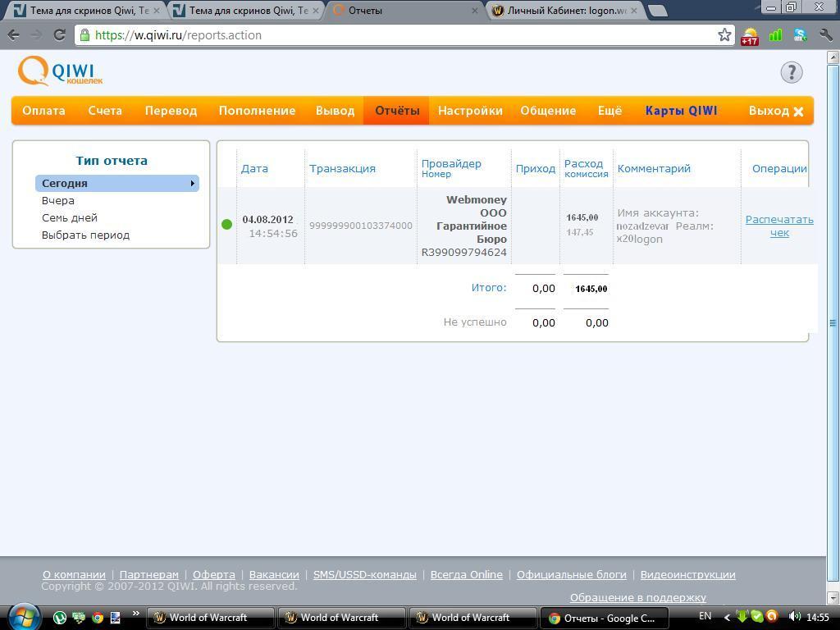Viewport: 840px width, 630px height.
Task: Expand hidden quick launch items chevron
Action: point(135,614)
